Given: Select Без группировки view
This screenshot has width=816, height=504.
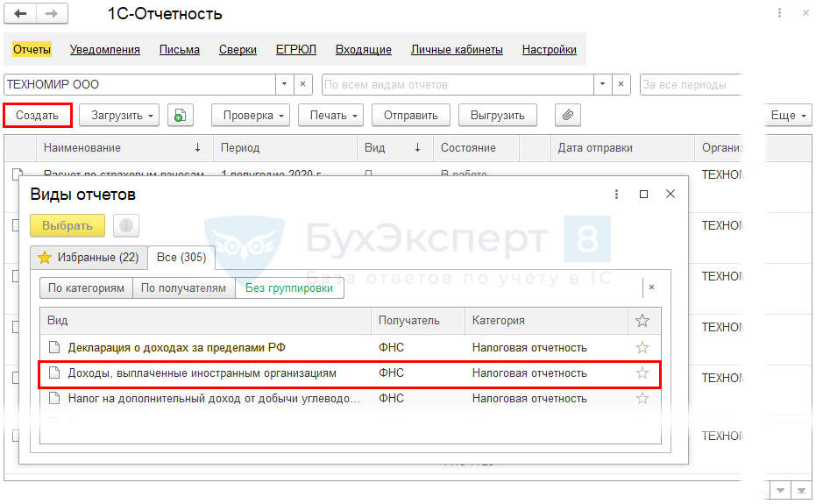Looking at the screenshot, I should pyautogui.click(x=289, y=287).
